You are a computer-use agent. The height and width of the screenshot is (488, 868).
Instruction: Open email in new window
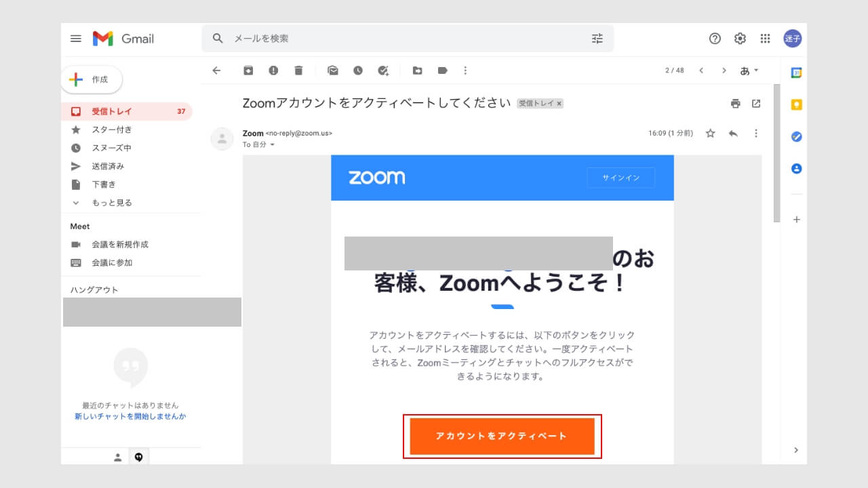(x=756, y=104)
